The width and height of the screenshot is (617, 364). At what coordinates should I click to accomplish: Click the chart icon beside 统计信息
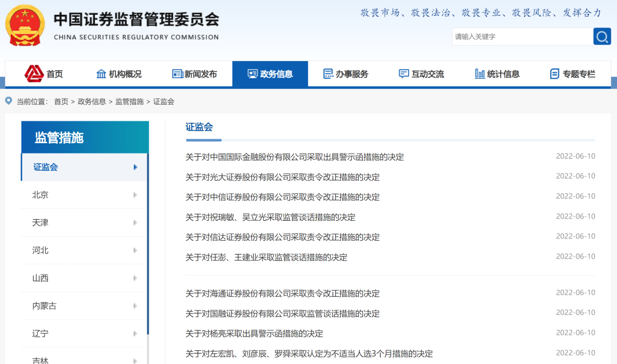click(480, 74)
